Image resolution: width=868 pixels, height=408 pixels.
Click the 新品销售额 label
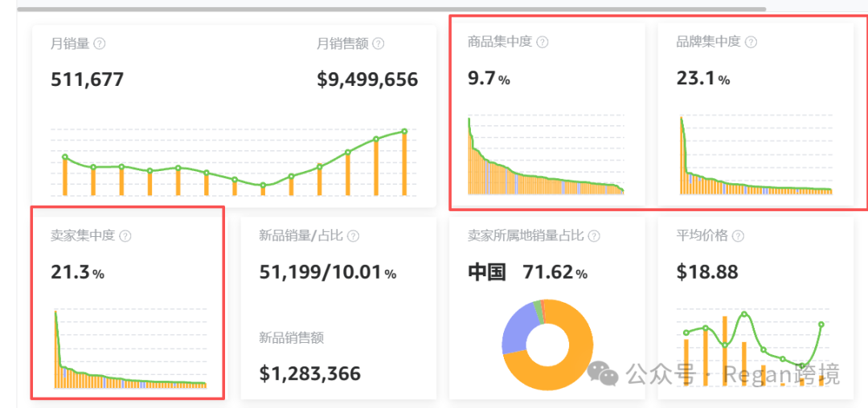click(291, 338)
